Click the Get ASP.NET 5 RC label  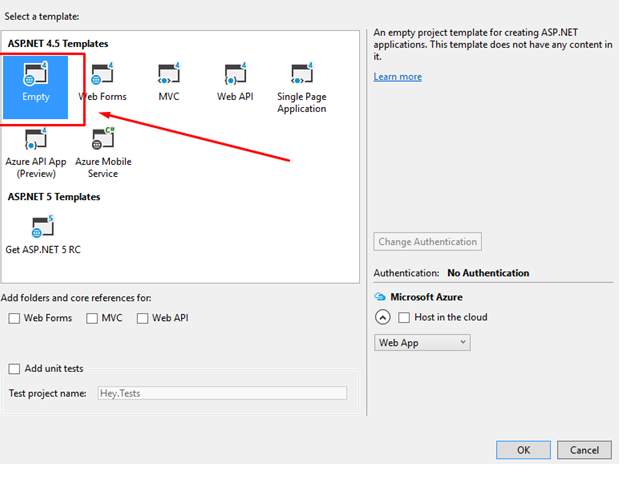click(43, 250)
